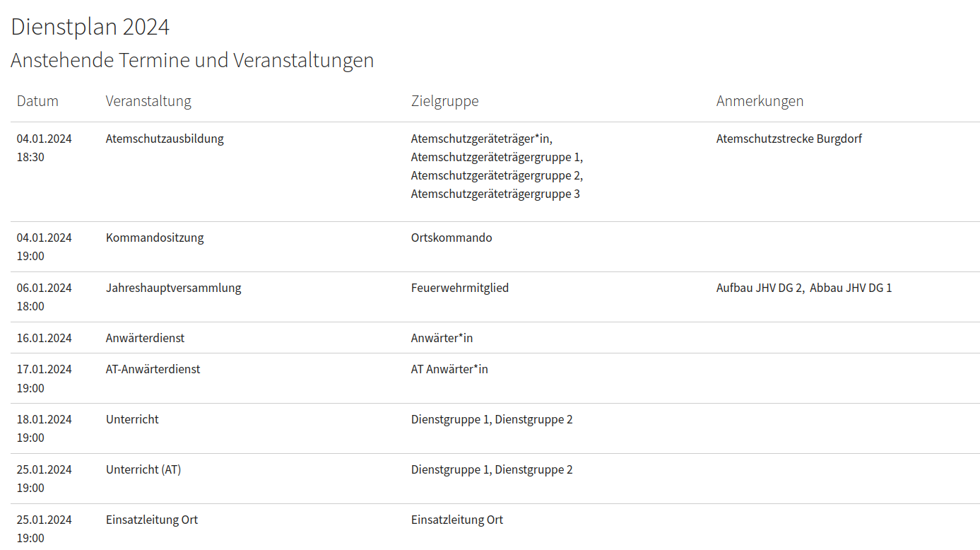The image size is (980, 550).
Task: Click the Anmerkungen column header
Action: [760, 101]
